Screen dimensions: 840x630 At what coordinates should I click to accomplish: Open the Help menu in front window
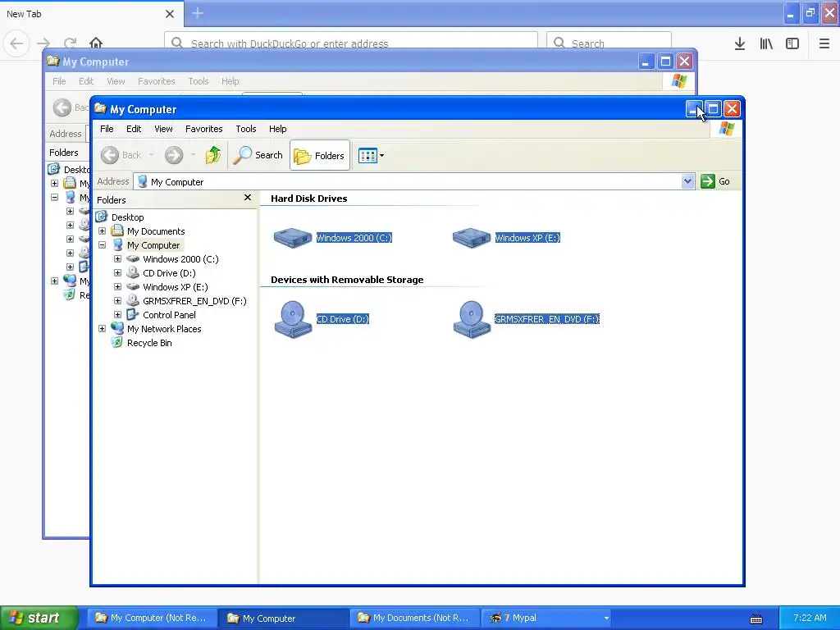pyautogui.click(x=277, y=129)
